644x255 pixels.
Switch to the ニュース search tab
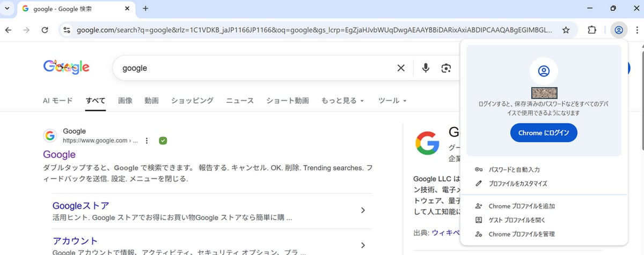240,101
